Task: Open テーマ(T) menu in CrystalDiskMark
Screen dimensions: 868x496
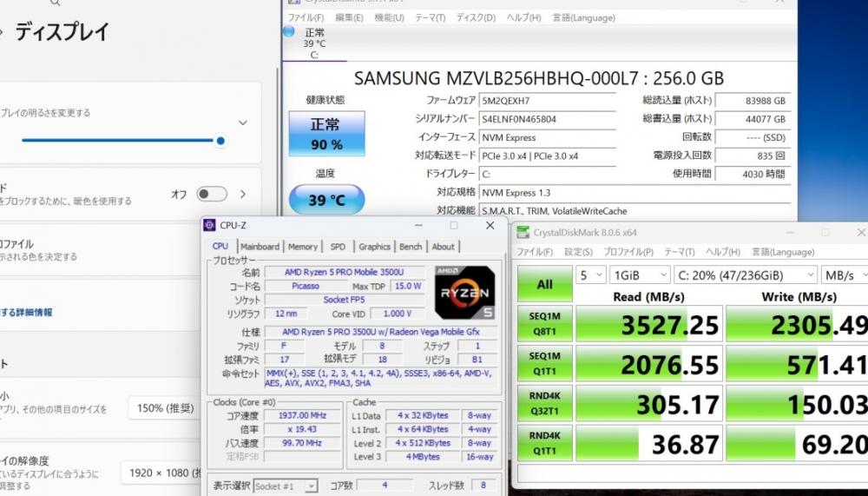Action: [680, 252]
